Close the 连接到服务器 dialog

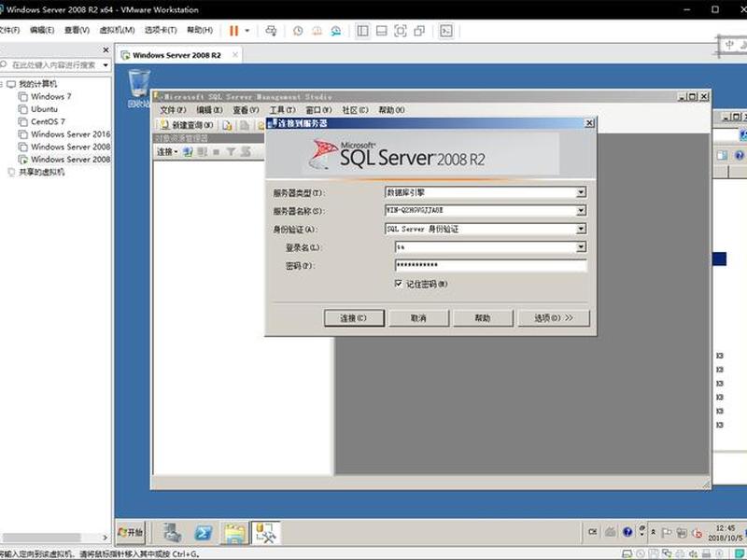click(x=589, y=123)
